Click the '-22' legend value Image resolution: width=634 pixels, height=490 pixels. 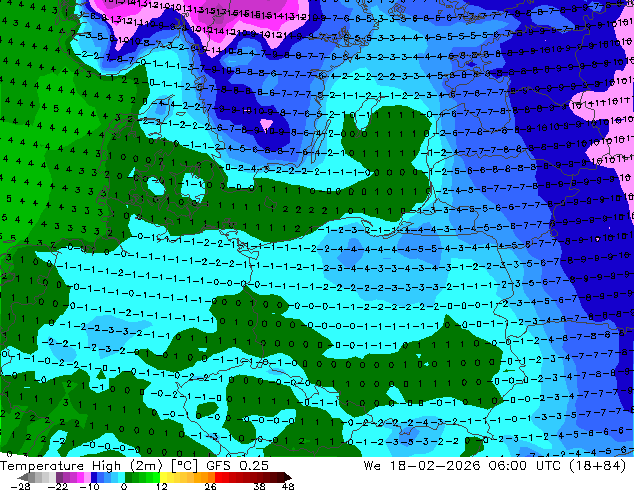57,486
